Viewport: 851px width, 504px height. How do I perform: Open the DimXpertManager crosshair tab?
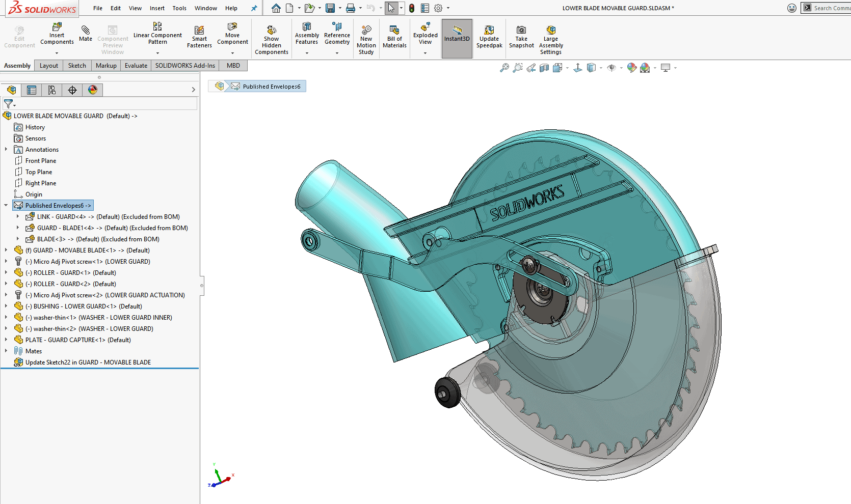tap(72, 90)
